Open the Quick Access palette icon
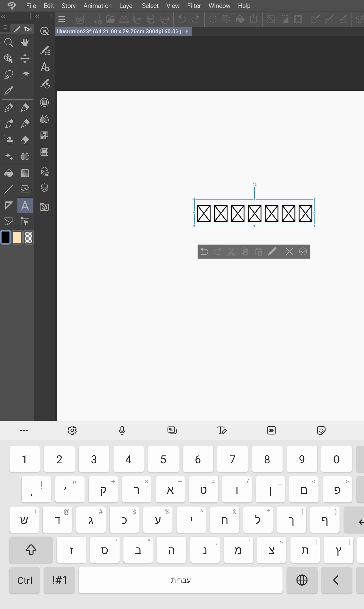 click(44, 31)
